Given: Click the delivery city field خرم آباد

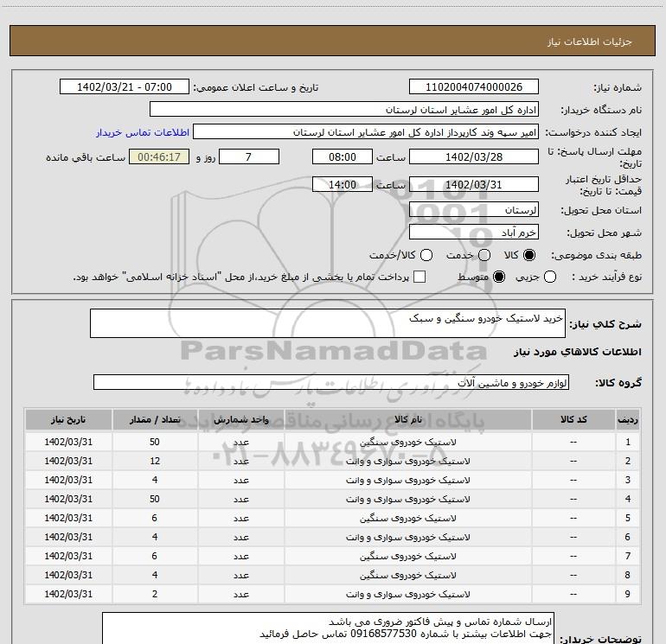Looking at the screenshot, I should pyautogui.click(x=474, y=233).
